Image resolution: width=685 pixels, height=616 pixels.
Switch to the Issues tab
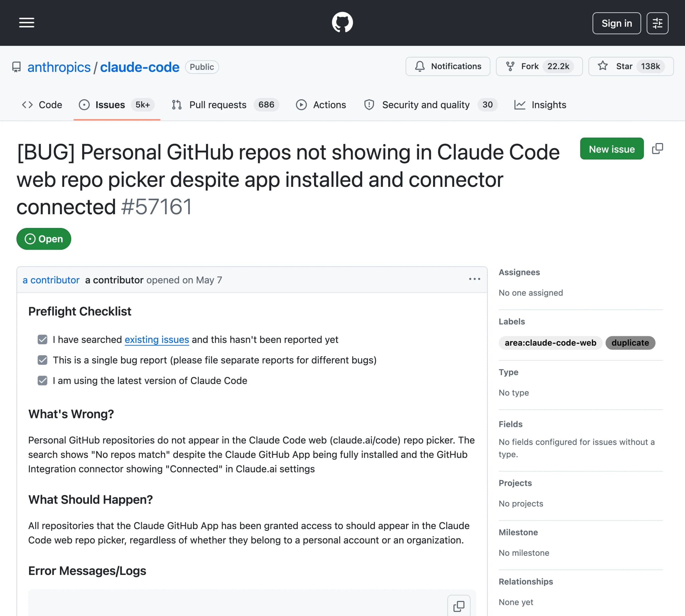coord(117,105)
